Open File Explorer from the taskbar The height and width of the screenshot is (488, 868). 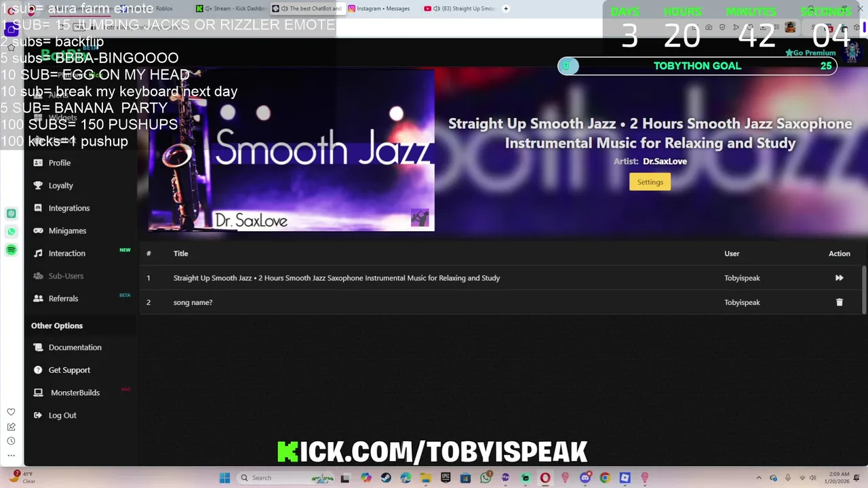426,478
